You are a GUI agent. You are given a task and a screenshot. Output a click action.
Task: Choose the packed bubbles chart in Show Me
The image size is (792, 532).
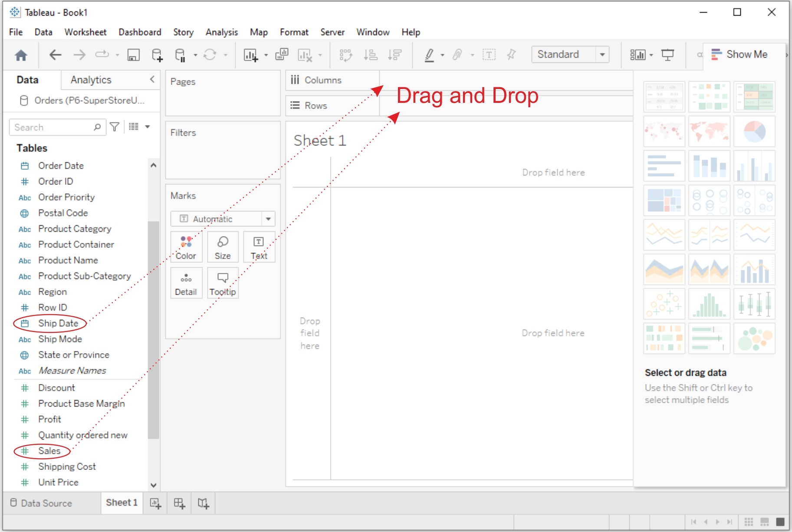click(755, 338)
